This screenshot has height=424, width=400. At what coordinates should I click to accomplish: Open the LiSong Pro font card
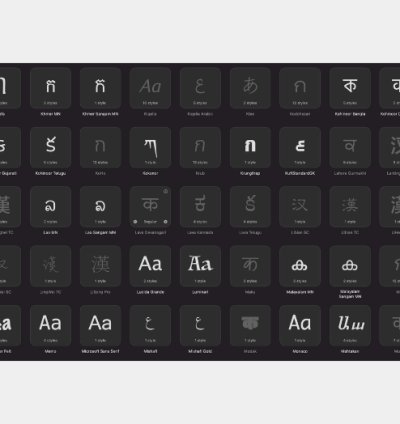(100, 266)
